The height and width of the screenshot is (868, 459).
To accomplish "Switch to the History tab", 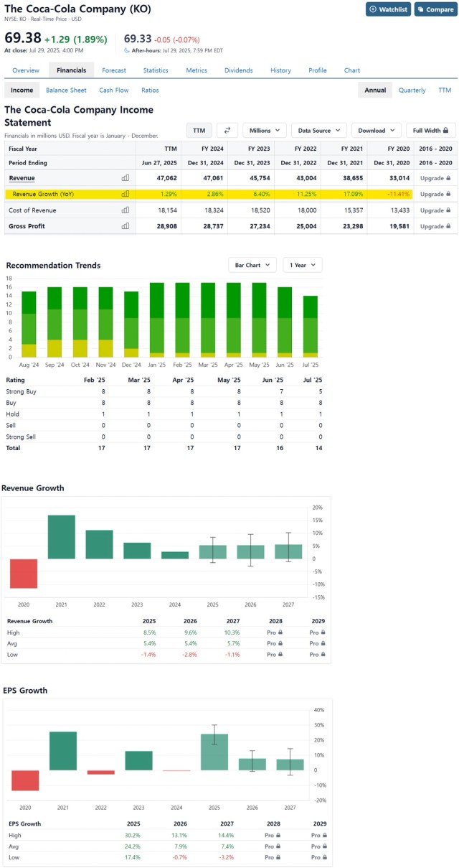I will tap(281, 70).
